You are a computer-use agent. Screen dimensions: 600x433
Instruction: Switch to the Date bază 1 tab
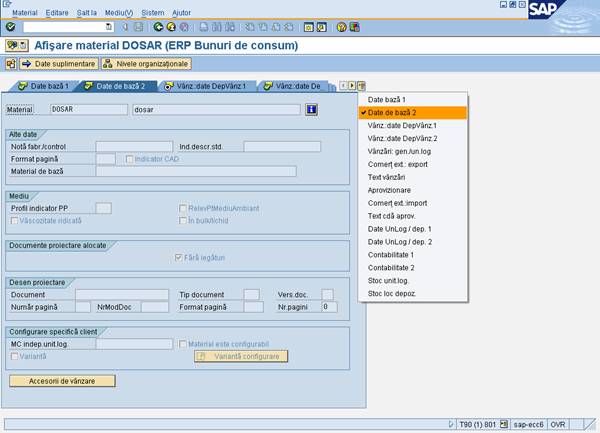click(x=44, y=86)
